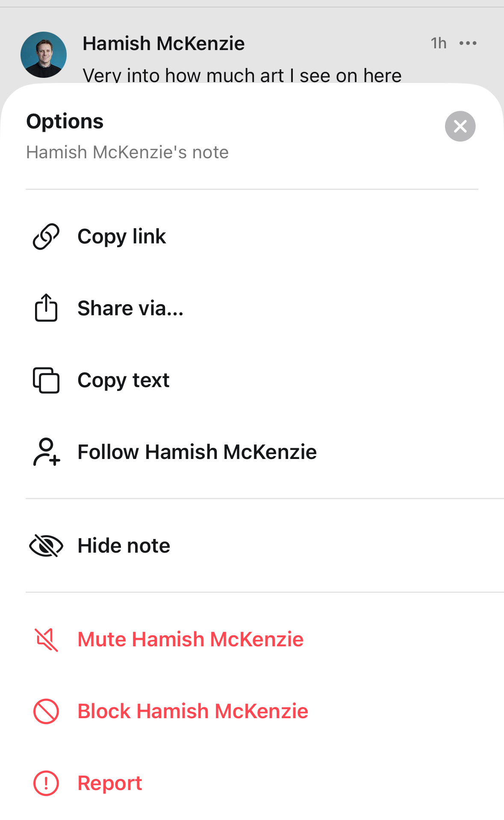Close the Options sheet
Viewport: 504px width, 820px height.
pos(460,126)
